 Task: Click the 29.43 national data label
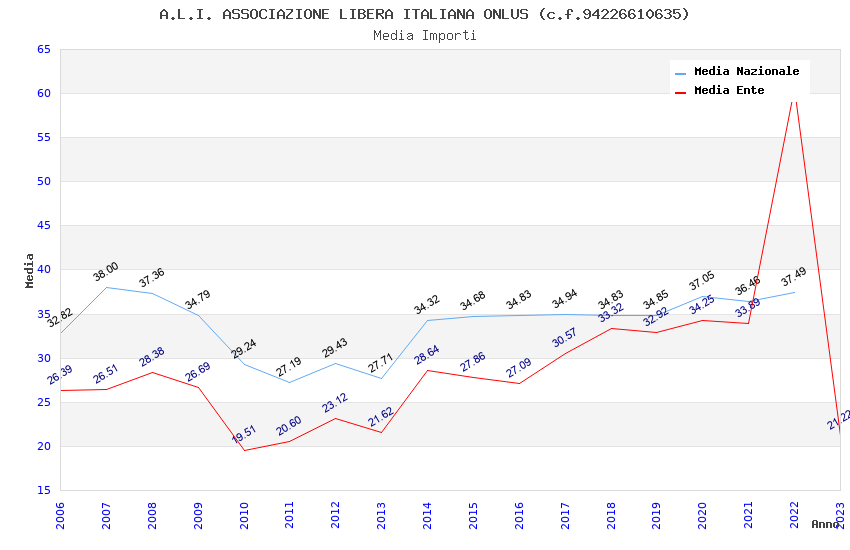click(x=334, y=347)
